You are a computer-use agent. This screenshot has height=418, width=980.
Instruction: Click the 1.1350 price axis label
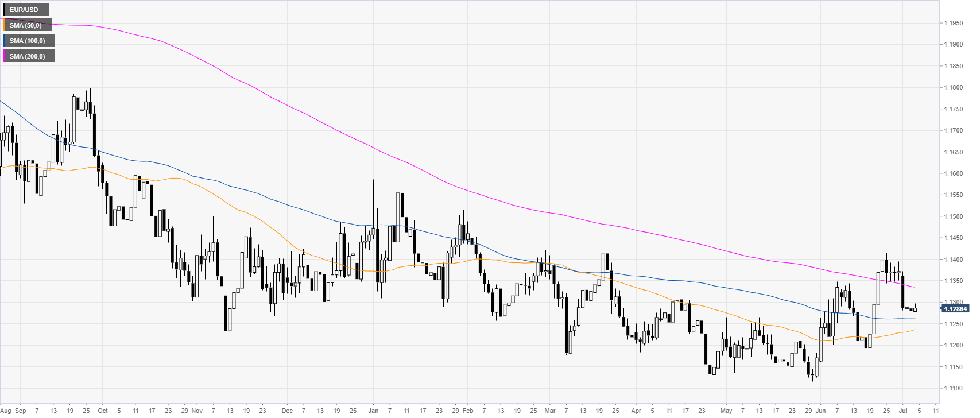(x=954, y=281)
